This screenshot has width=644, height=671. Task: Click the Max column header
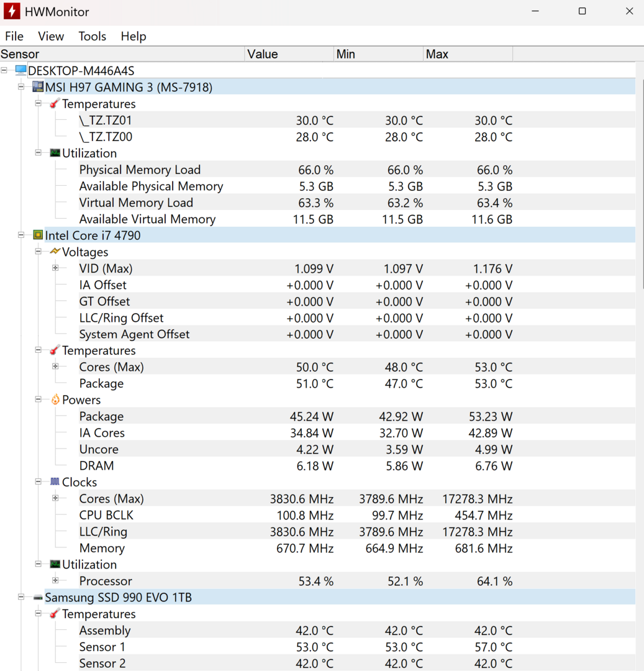point(468,54)
